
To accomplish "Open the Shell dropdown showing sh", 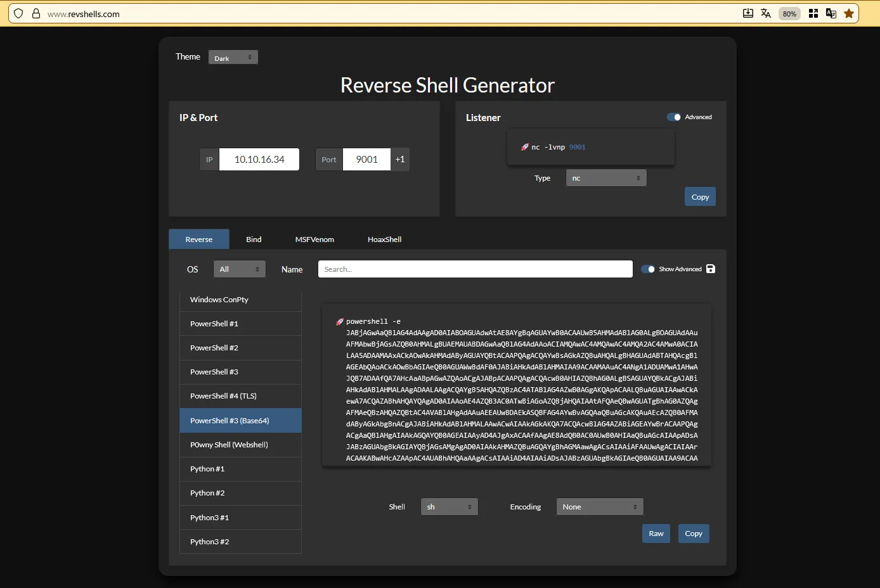I will coord(450,507).
